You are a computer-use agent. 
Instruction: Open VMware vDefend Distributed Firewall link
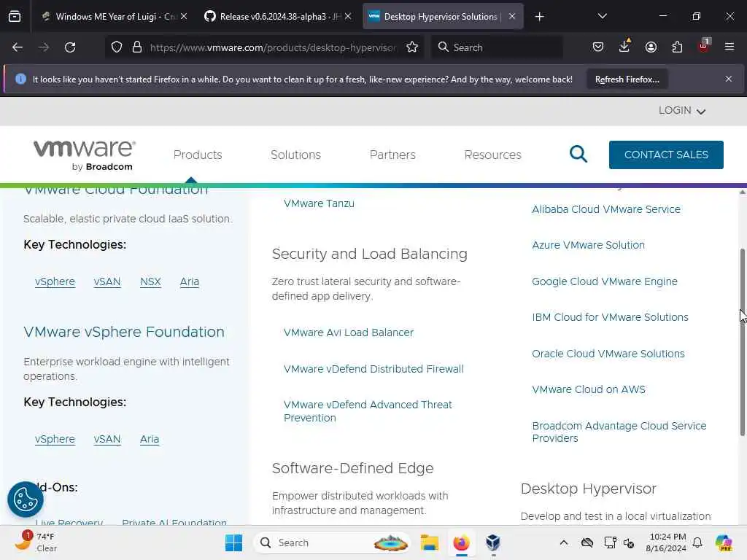373,369
